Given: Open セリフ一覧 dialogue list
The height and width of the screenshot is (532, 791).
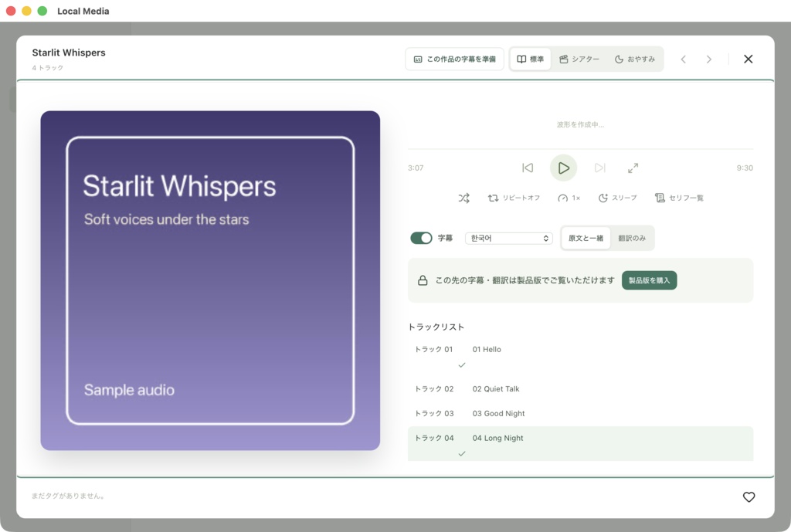Looking at the screenshot, I should [x=679, y=198].
